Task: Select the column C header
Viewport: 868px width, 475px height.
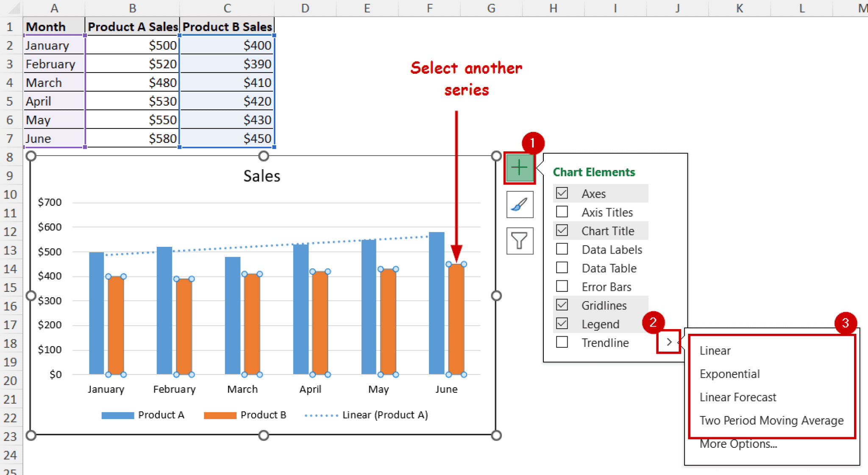Action: click(x=227, y=8)
